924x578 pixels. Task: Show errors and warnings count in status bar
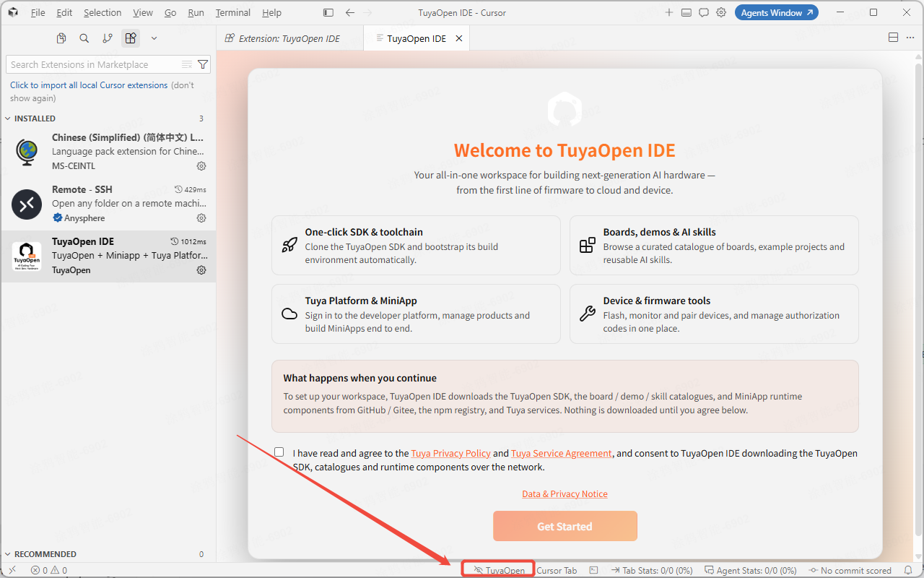49,570
